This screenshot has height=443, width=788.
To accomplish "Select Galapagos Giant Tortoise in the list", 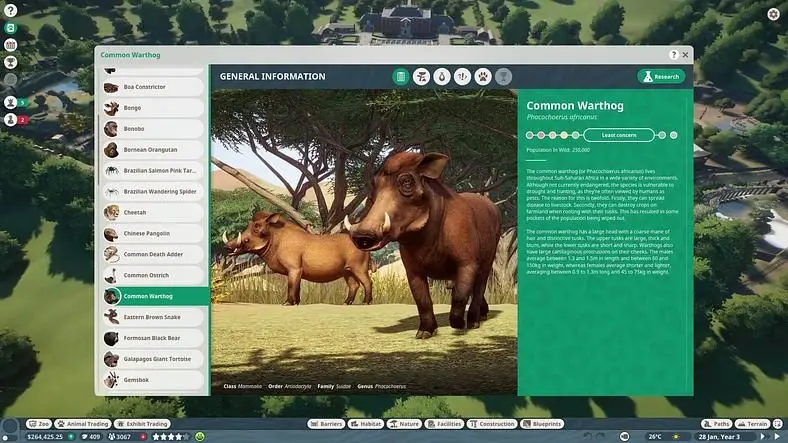I will tap(153, 359).
